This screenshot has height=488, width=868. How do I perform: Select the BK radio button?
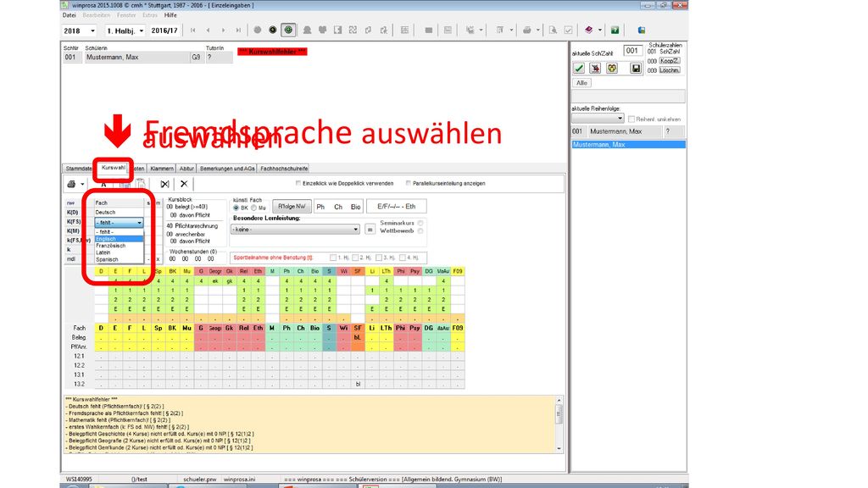point(236,208)
